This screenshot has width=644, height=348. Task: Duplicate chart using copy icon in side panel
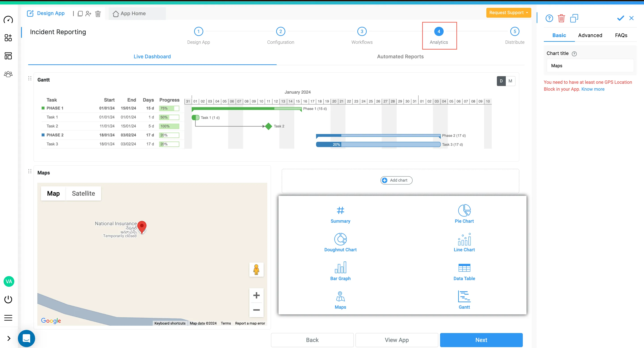point(574,18)
